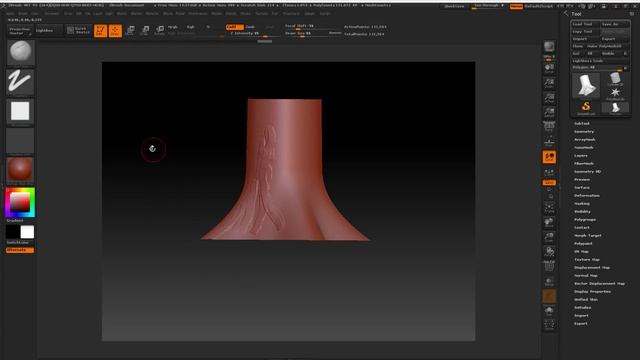Select the PolyMesh3D star tool
Viewport: 640px width, 360px height.
point(615,93)
